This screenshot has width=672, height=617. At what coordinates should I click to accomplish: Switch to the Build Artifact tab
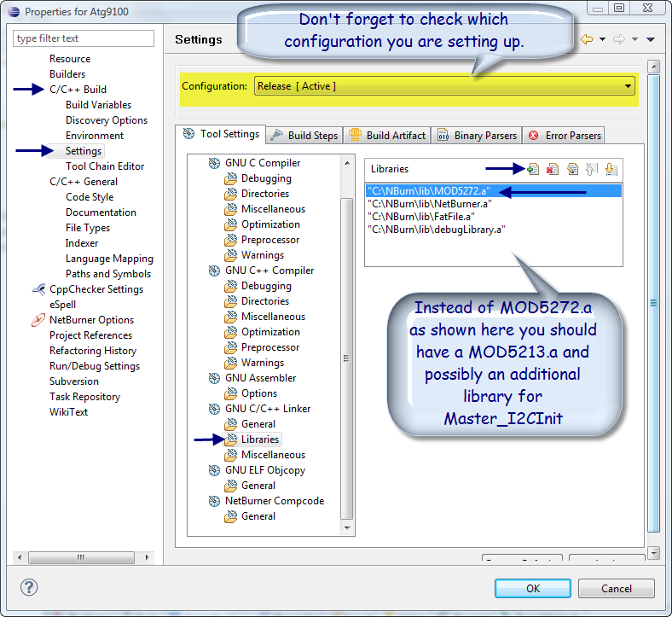[x=387, y=136]
